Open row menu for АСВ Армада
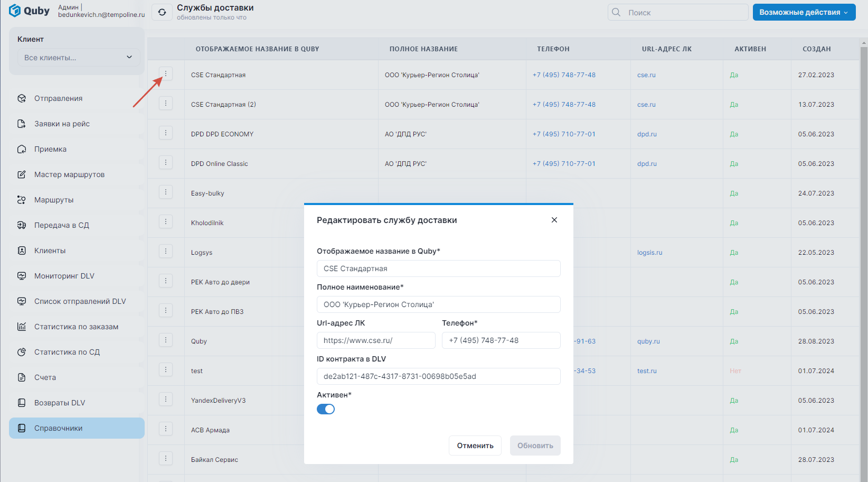 click(x=166, y=429)
